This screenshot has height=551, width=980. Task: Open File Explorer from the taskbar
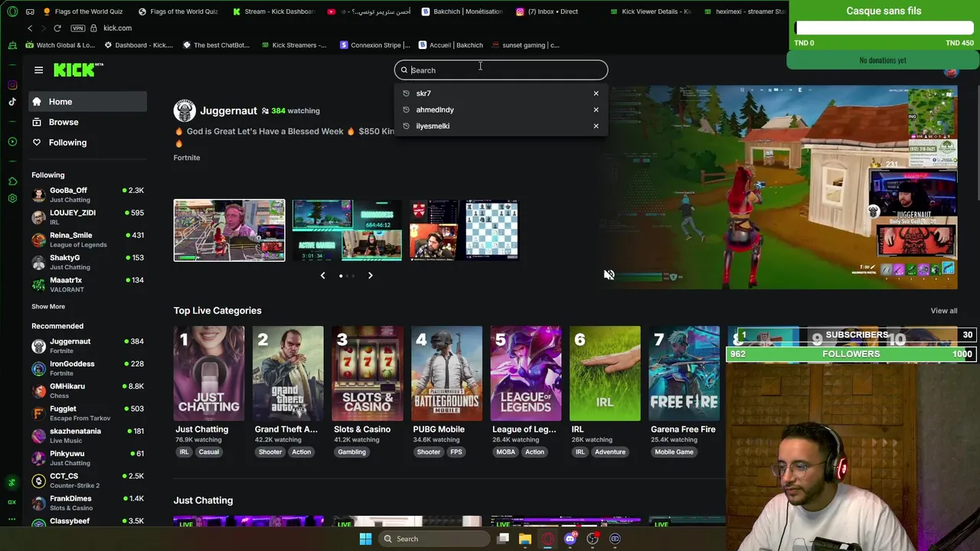tap(525, 539)
